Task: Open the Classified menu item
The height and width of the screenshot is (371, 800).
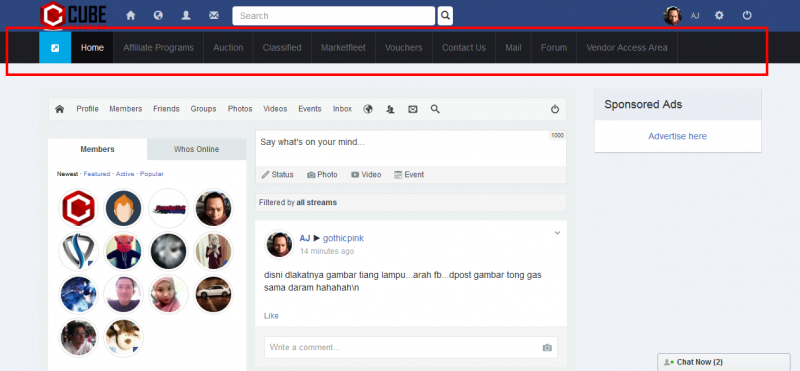Action: pos(282,47)
